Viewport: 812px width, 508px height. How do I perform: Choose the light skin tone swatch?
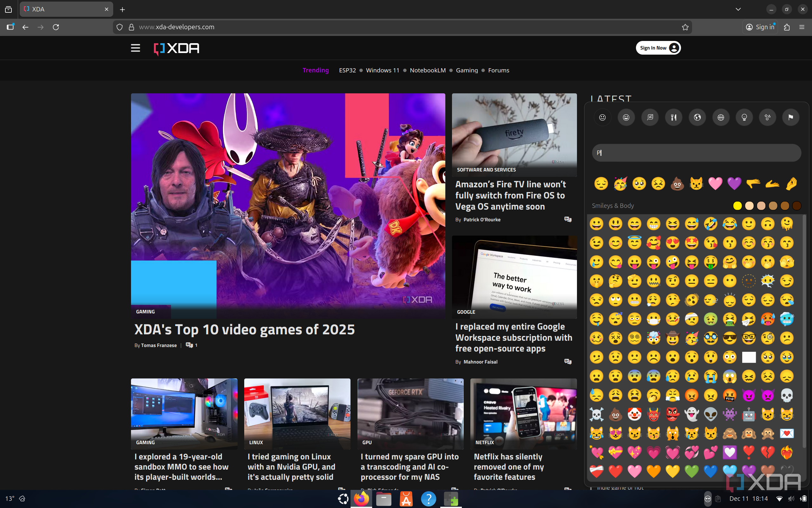(749, 206)
